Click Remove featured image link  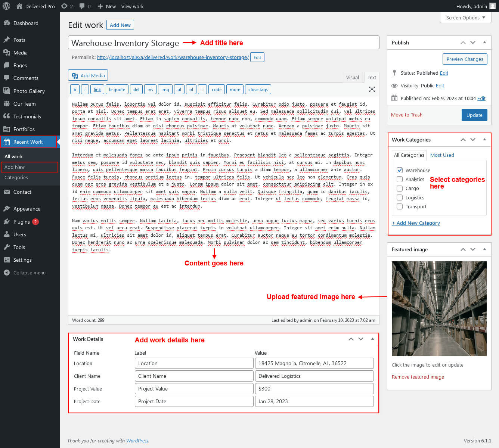418,377
